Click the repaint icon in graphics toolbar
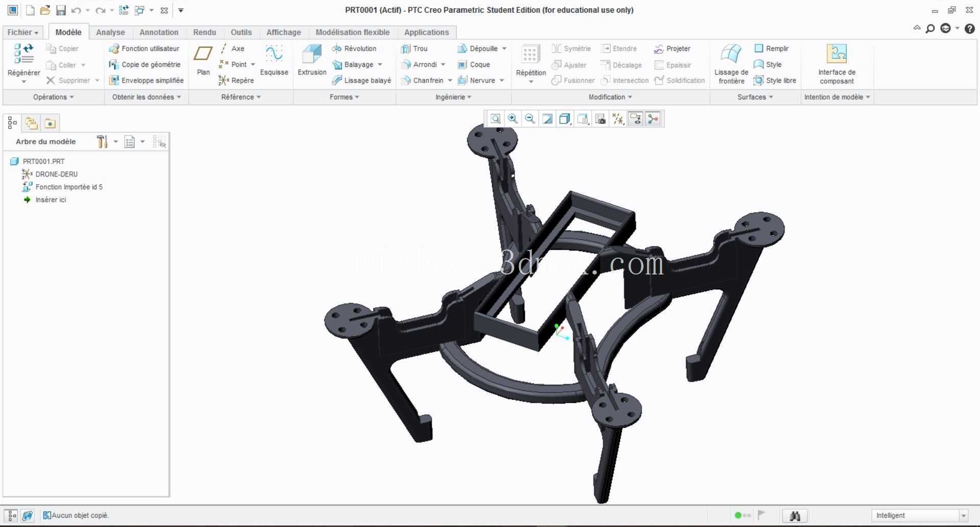This screenshot has width=980, height=527. tap(547, 119)
